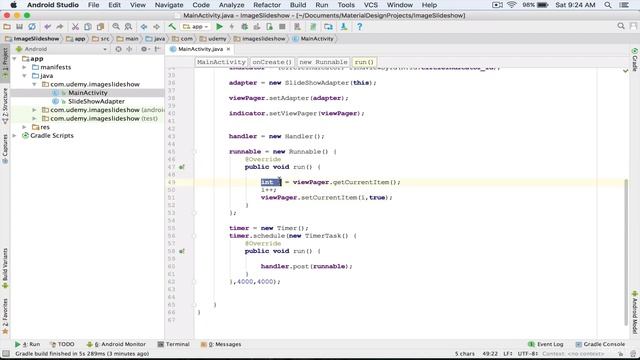
Task: Expand the res folder
Action: coord(24,127)
